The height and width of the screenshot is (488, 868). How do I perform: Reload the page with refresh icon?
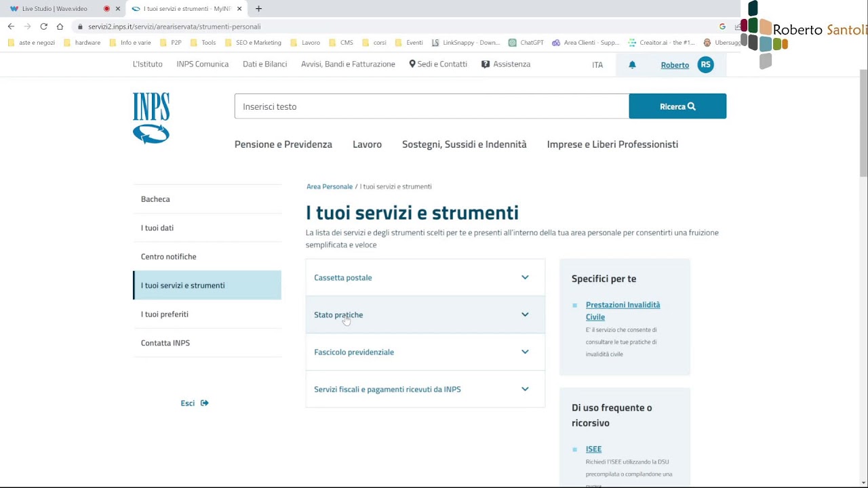pos(43,26)
